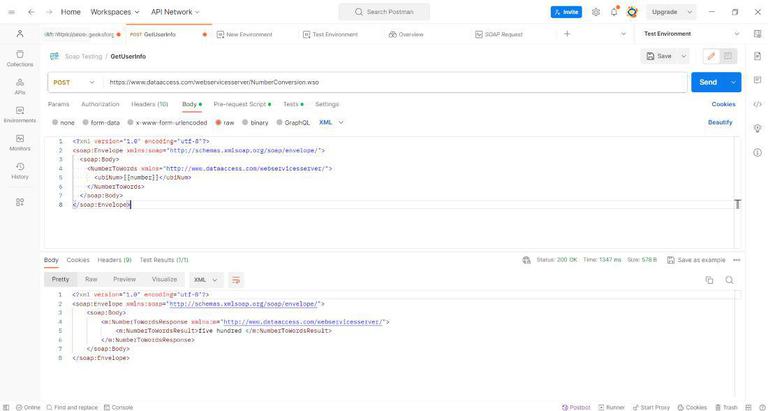Open the POST method dropdown
Screen dimensions: 768x411
(x=74, y=82)
